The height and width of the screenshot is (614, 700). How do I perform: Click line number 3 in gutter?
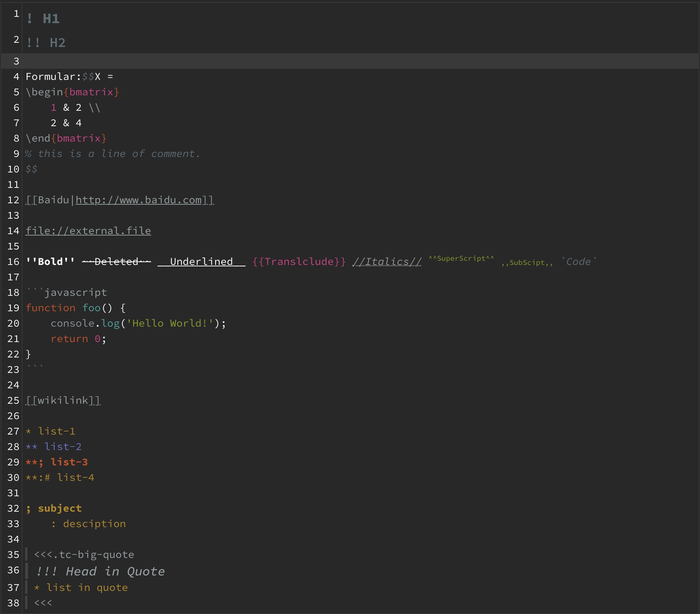pos(16,61)
